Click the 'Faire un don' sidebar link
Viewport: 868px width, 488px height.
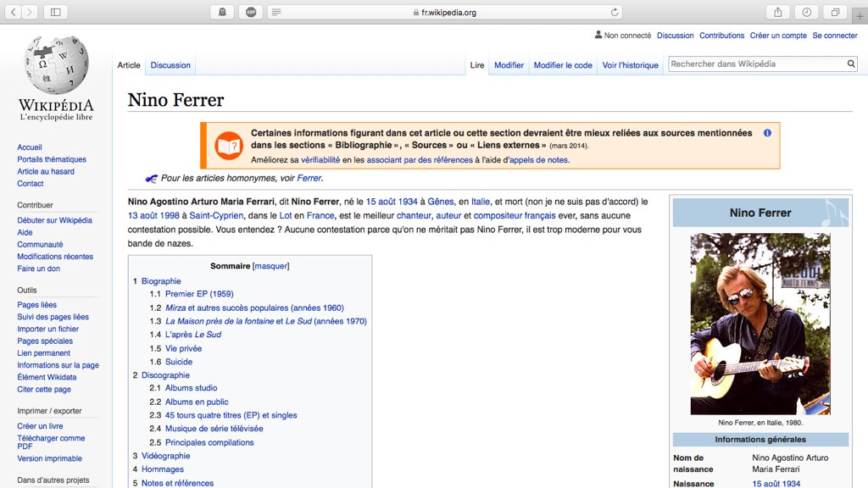tap(39, 269)
